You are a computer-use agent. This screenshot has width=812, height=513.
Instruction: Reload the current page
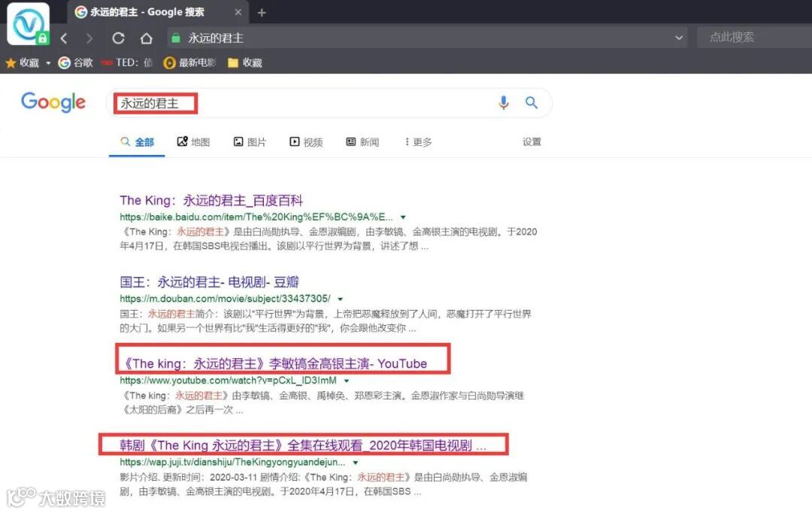click(x=118, y=38)
